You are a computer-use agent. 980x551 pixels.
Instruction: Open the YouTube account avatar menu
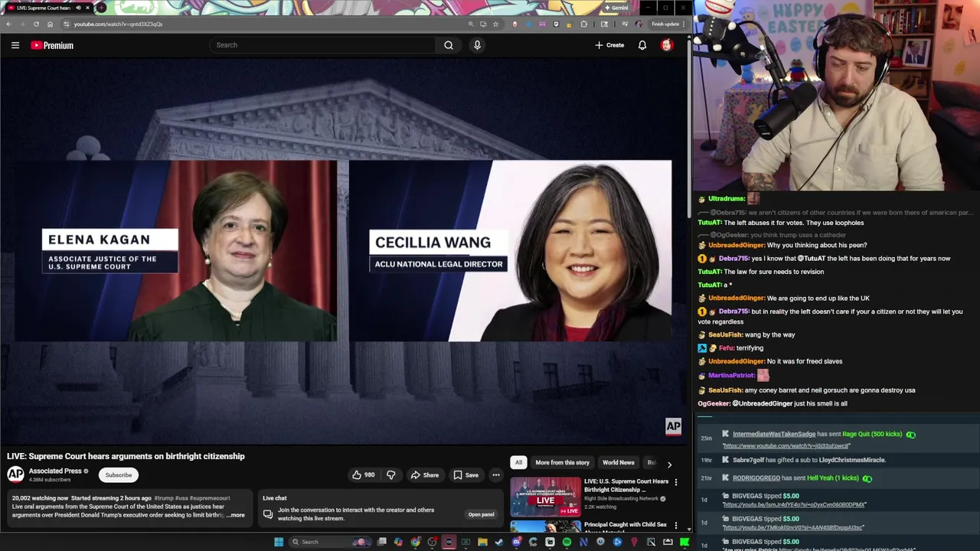[x=667, y=45]
